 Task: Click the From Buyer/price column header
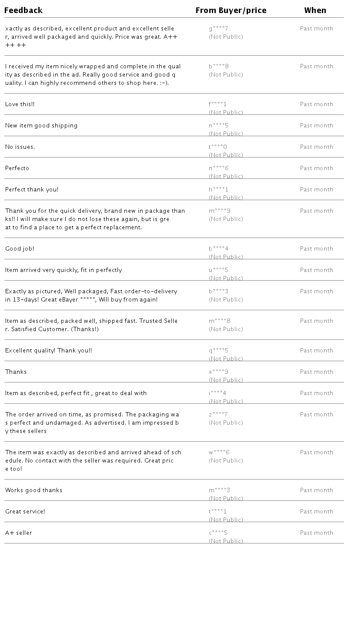pos(231,10)
